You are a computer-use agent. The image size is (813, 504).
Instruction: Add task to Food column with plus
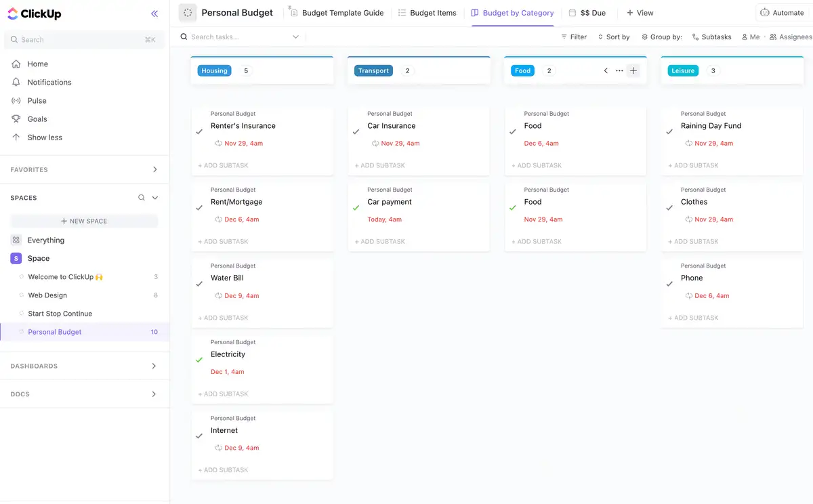point(633,70)
